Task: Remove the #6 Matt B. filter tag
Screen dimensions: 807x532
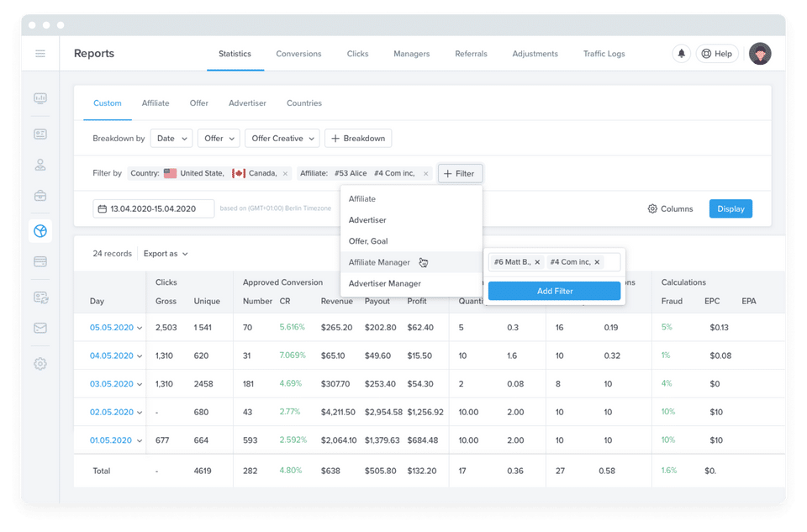Action: [537, 262]
